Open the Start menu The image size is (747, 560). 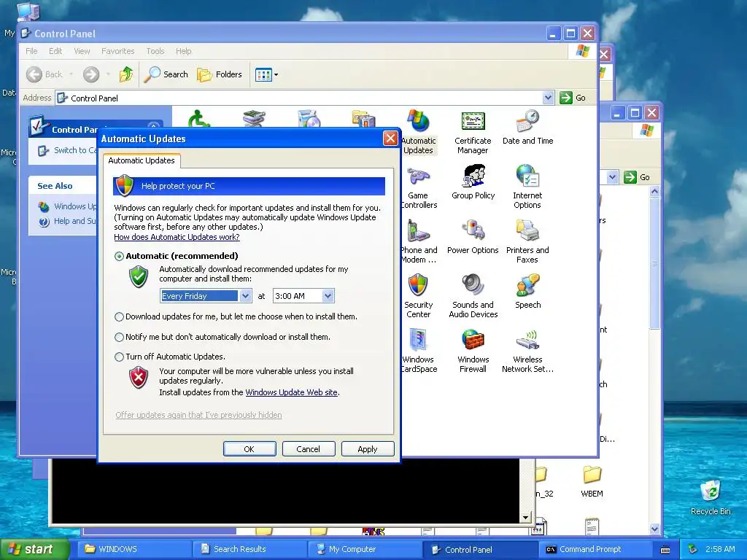click(x=34, y=549)
